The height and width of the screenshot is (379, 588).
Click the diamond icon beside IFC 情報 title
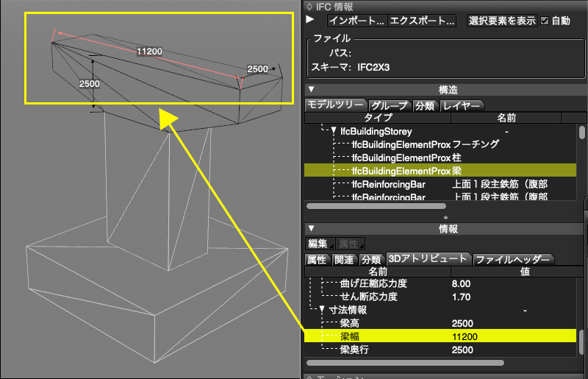pos(309,7)
